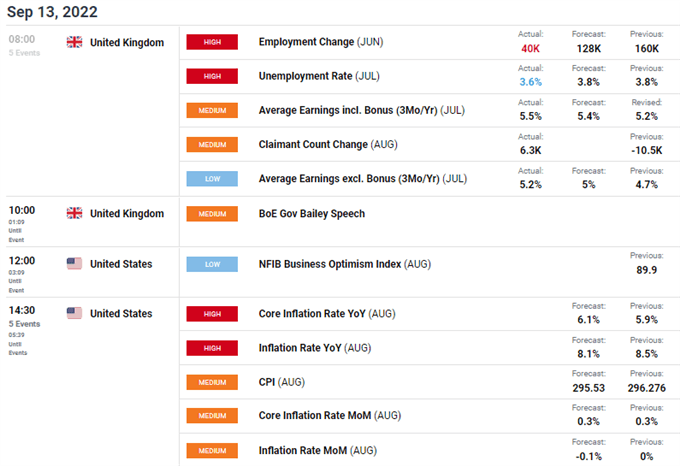The height and width of the screenshot is (466, 680).
Task: Click the 5.9% core inflation previous
Action: 647,320
